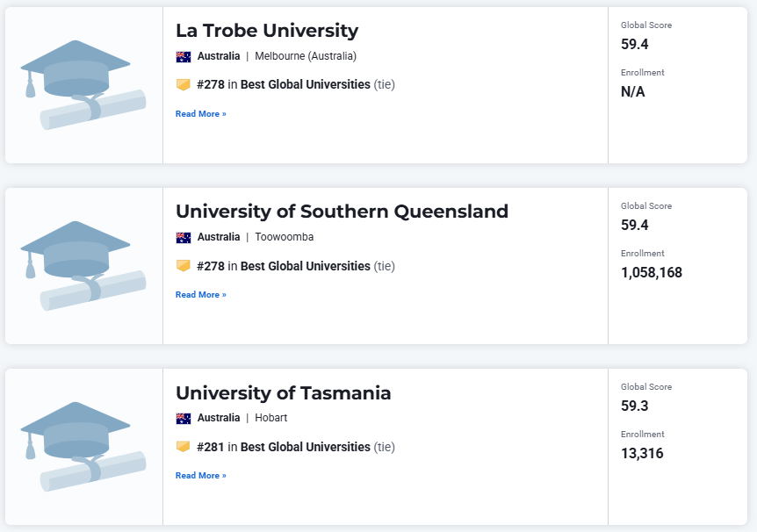Viewport: 757px width, 532px height.
Task: Click gold ranking badge next to #281
Action: tap(184, 447)
